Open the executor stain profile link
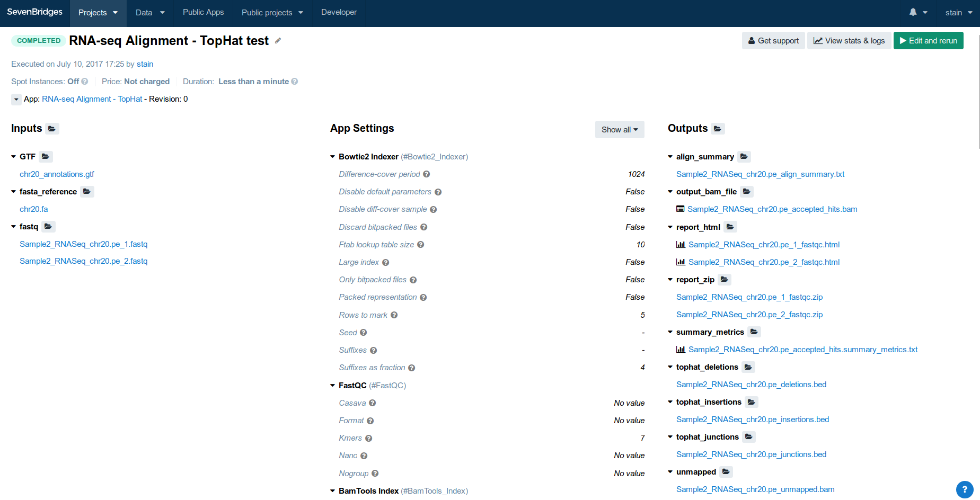 click(145, 64)
